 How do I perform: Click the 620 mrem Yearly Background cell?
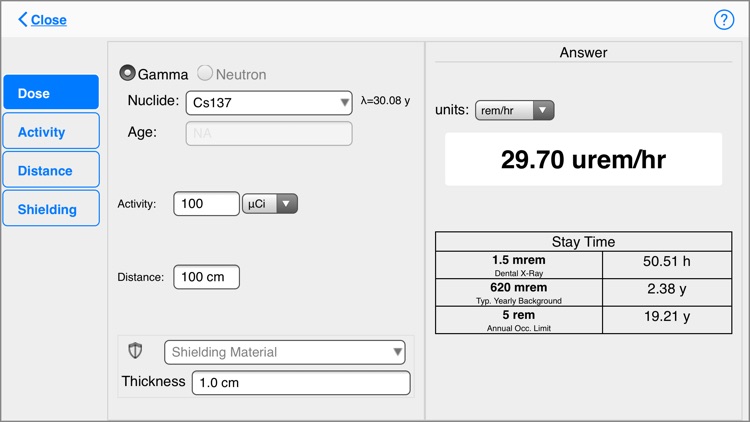point(519,292)
